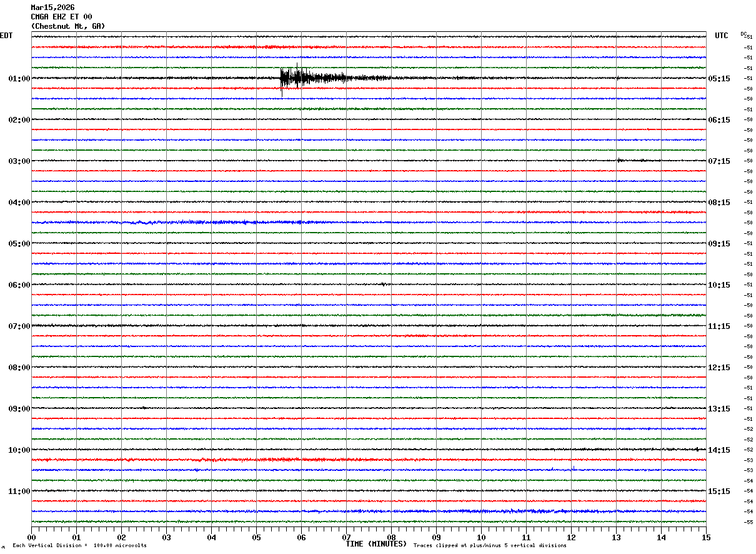Click the -55 DC offset value
This screenshot has height=554, width=756.
point(749,522)
